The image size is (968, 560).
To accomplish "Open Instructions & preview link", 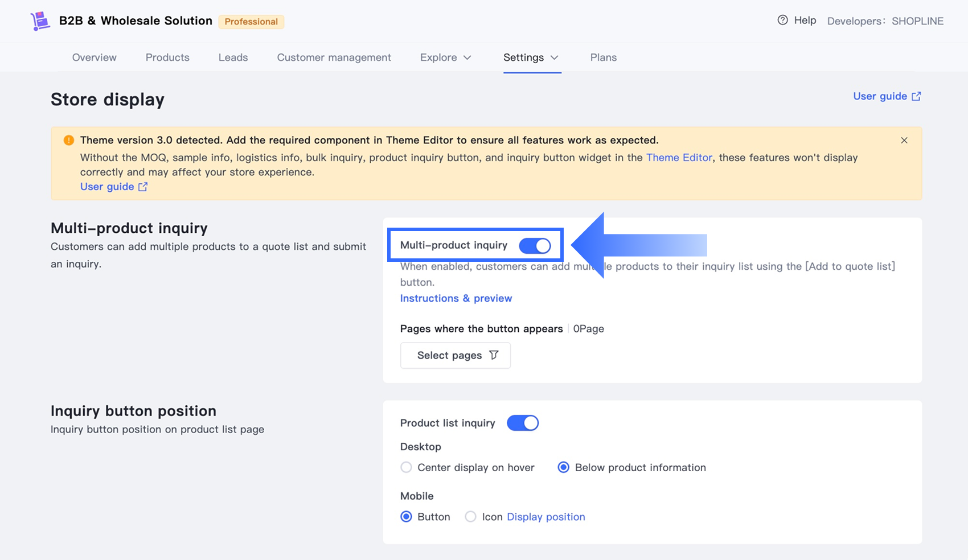I will coord(456,298).
